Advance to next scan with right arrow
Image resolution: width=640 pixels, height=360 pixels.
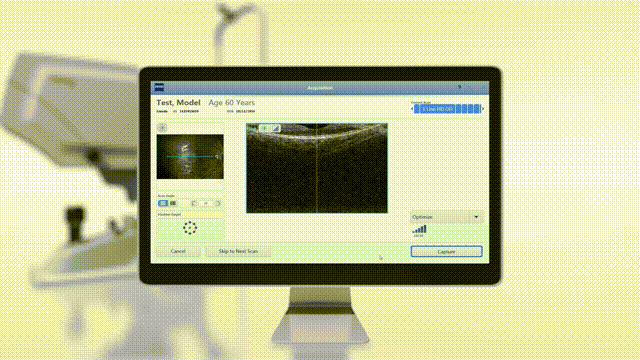click(x=483, y=109)
